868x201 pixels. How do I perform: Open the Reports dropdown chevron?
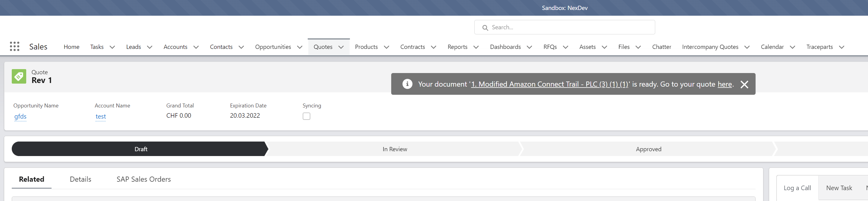[476, 47]
